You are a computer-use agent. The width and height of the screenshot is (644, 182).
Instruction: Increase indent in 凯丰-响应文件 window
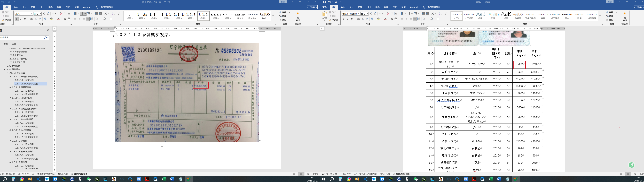click(100, 14)
